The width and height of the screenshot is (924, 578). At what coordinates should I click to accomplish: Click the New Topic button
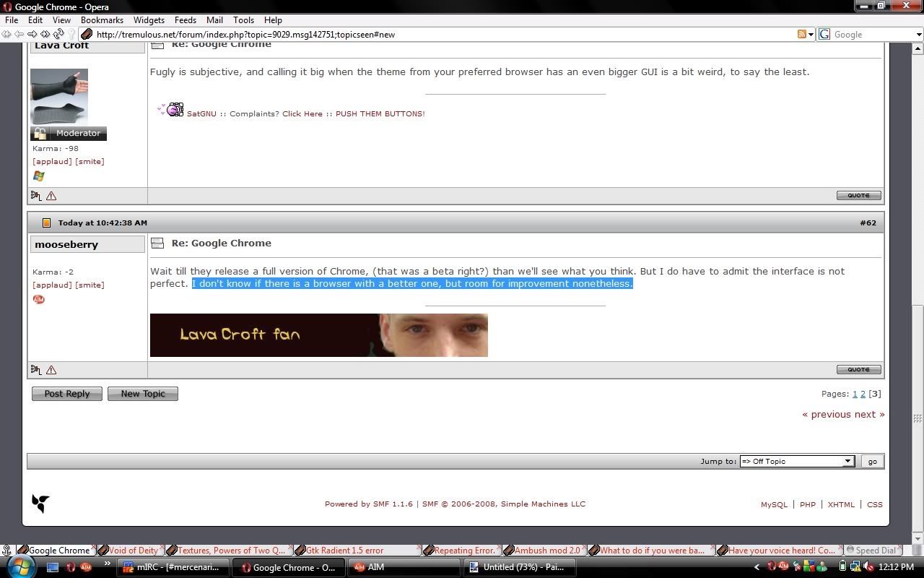[x=143, y=394]
